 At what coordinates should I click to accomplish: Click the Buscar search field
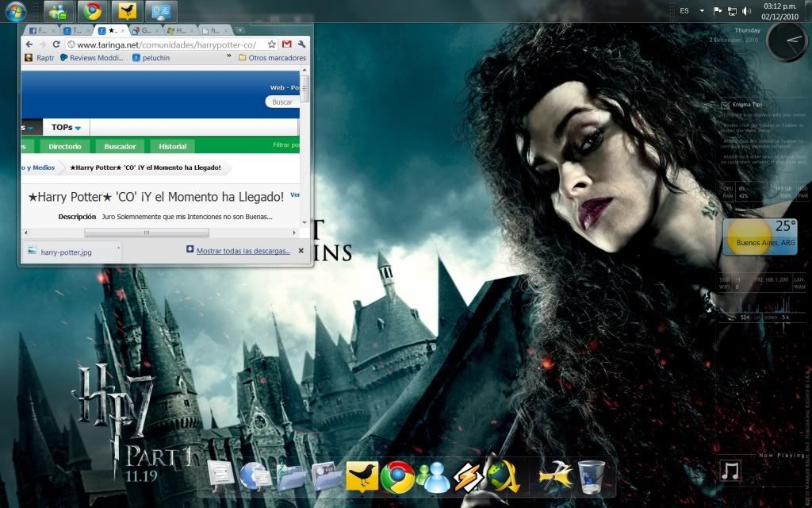[x=283, y=102]
